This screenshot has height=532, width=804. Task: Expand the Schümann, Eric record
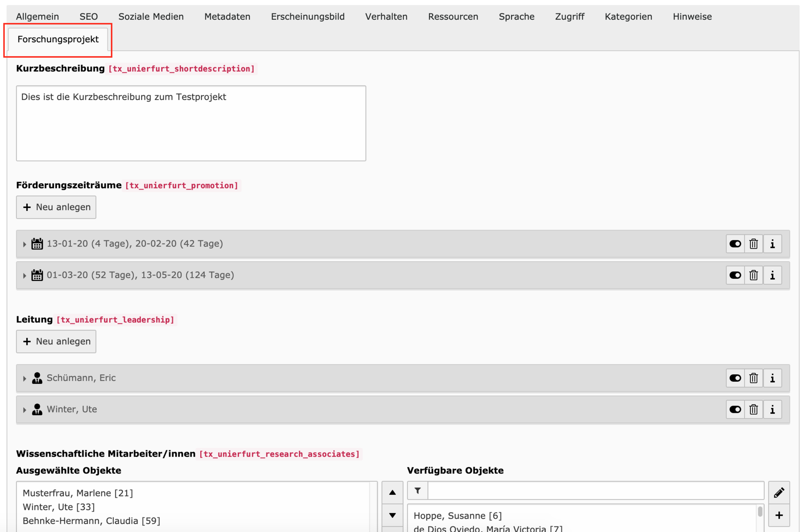tap(24, 378)
